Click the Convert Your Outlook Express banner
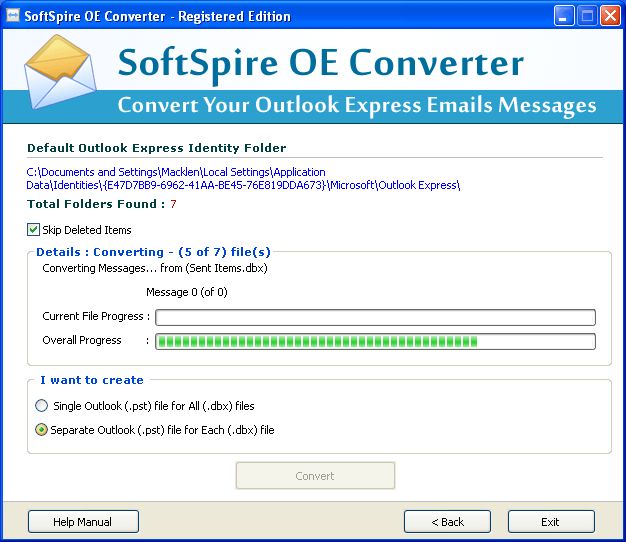 [356, 105]
